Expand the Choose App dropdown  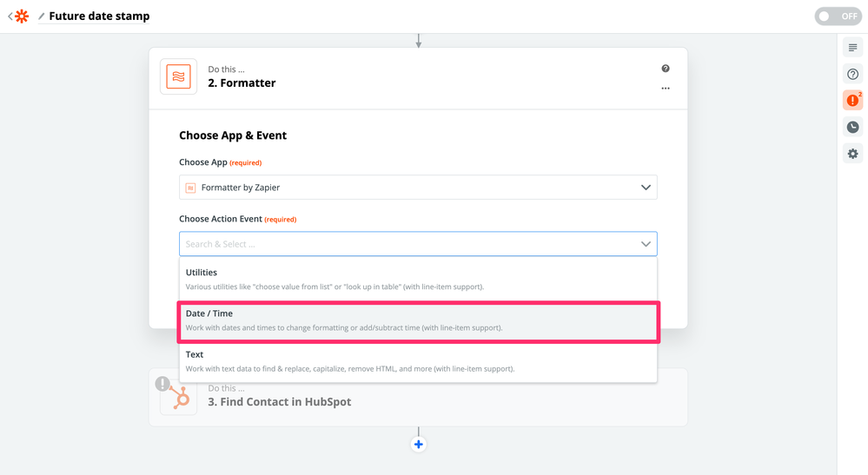[418, 188]
